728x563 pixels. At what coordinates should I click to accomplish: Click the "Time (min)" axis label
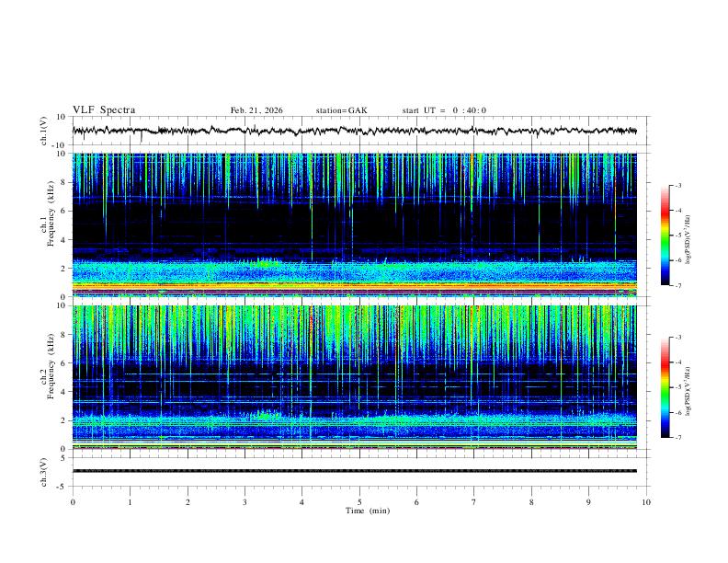[x=368, y=511]
